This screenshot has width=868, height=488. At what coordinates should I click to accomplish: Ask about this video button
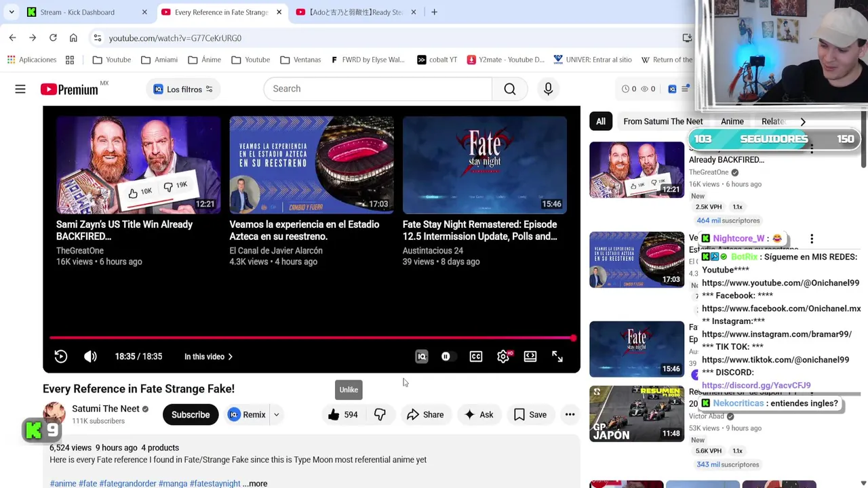[x=479, y=415]
